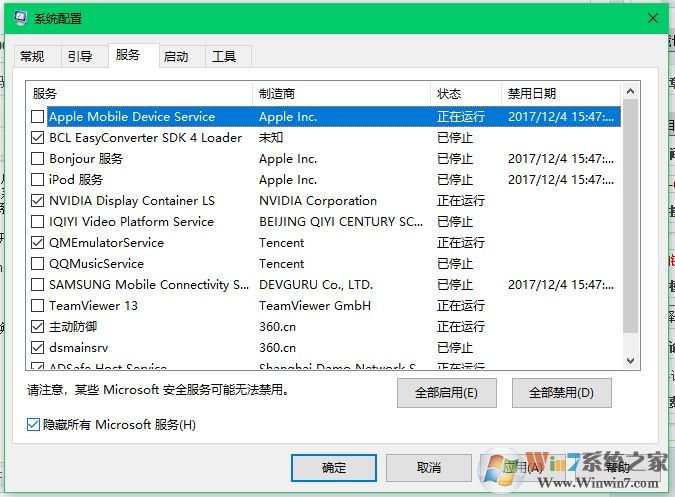This screenshot has height=497, width=675.
Task: Uncheck BCL EasyConverter SDK 4 Loader
Action: [x=38, y=138]
